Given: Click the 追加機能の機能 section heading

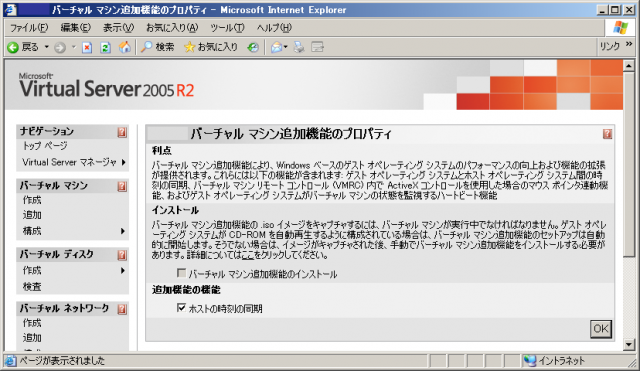Looking at the screenshot, I should coord(186,290).
